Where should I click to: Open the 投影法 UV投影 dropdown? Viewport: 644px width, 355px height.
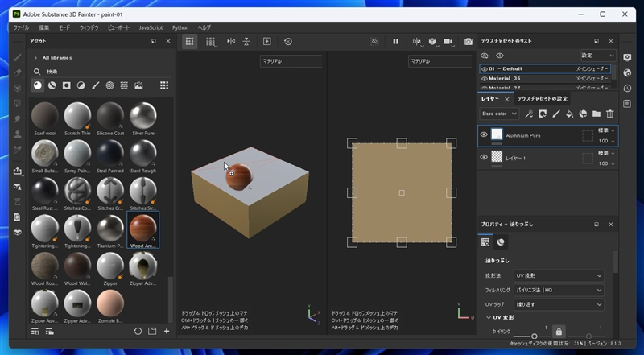559,275
